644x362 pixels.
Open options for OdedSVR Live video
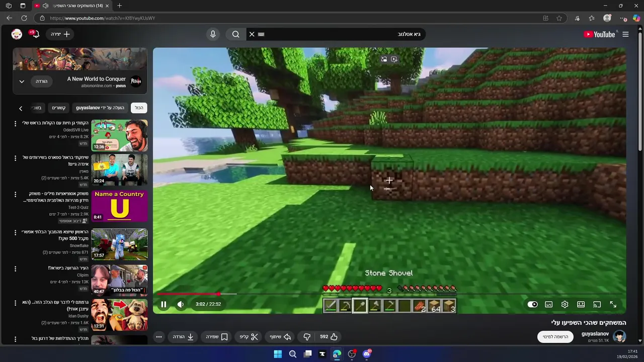tap(15, 123)
